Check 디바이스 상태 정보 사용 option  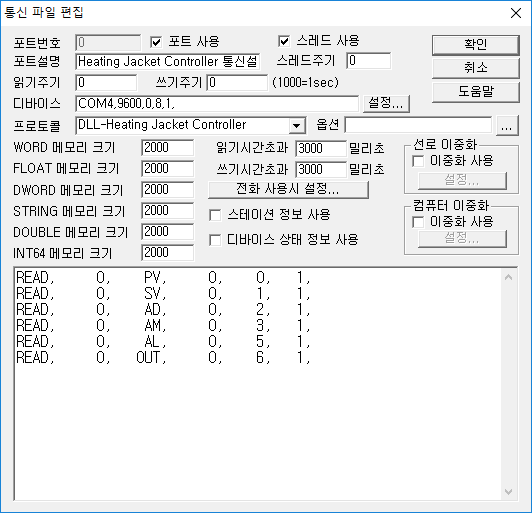(x=215, y=240)
